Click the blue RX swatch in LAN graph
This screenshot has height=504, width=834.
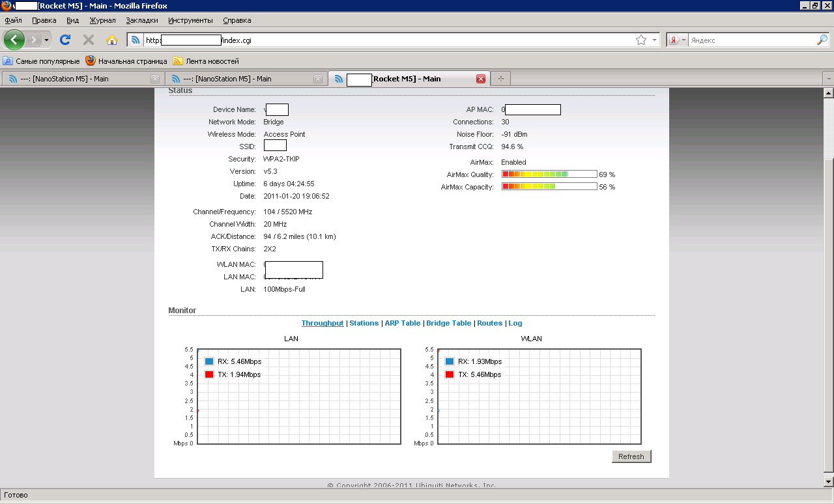tap(209, 361)
